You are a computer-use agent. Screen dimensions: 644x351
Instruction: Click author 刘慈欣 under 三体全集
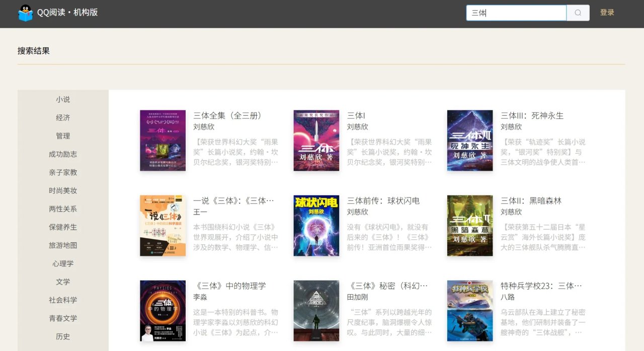(x=204, y=127)
